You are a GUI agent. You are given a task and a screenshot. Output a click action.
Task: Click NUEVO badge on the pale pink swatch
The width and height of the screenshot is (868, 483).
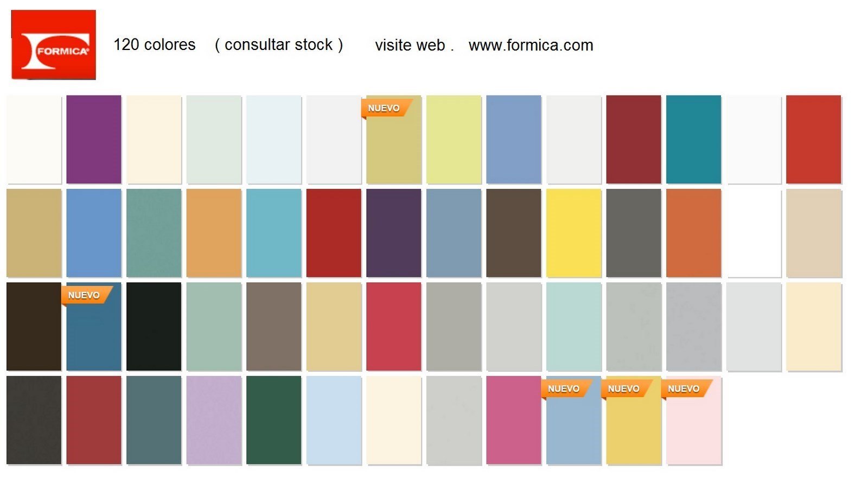coord(684,389)
